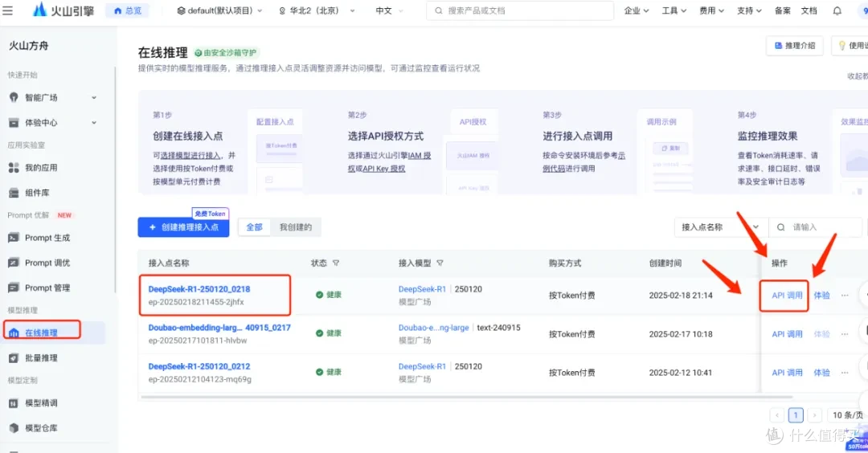Expand the 费用 menu
This screenshot has width=868, height=453.
[x=711, y=10]
